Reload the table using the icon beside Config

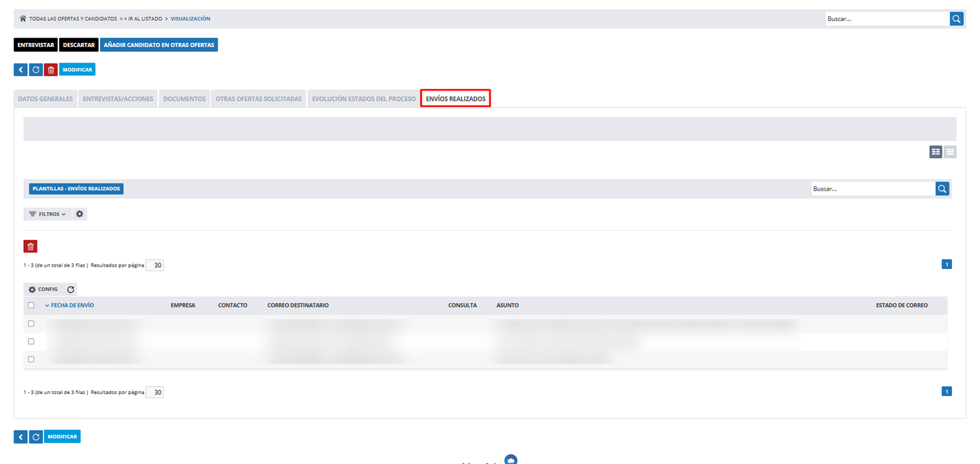pyautogui.click(x=71, y=289)
